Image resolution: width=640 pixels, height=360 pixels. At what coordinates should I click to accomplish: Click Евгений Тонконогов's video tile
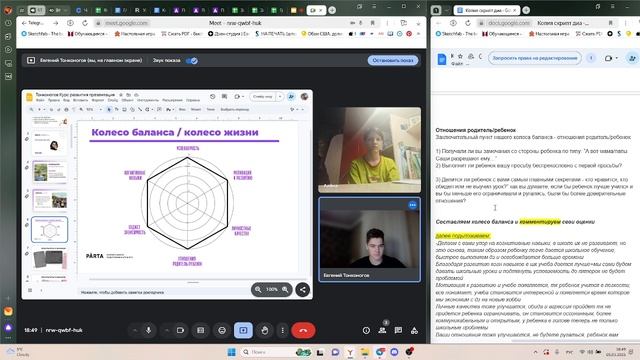369,239
